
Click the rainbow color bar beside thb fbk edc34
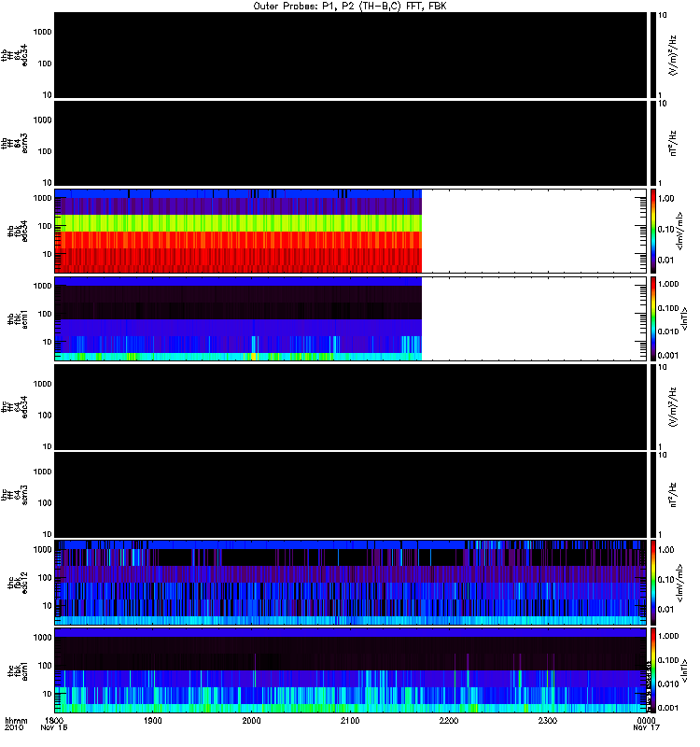pos(653,231)
